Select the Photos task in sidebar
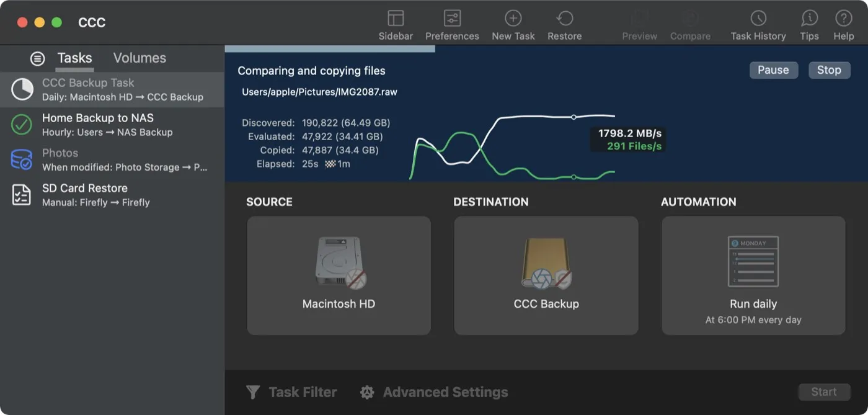Image resolution: width=868 pixels, height=415 pixels. (112, 159)
